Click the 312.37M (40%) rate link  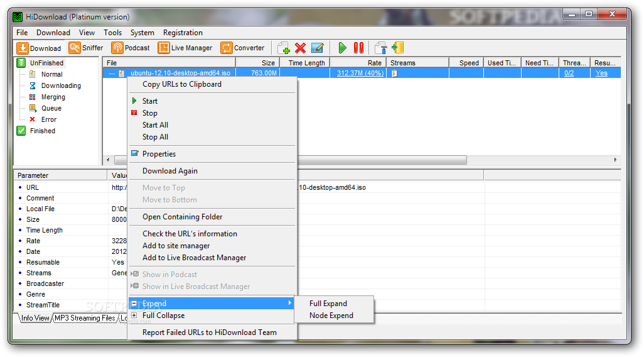click(360, 73)
